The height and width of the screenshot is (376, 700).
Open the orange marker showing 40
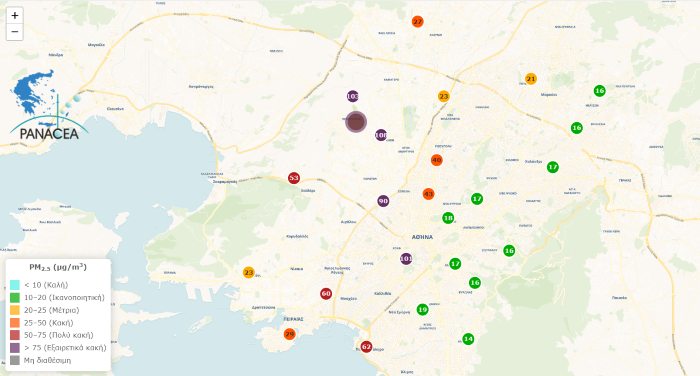point(437,160)
